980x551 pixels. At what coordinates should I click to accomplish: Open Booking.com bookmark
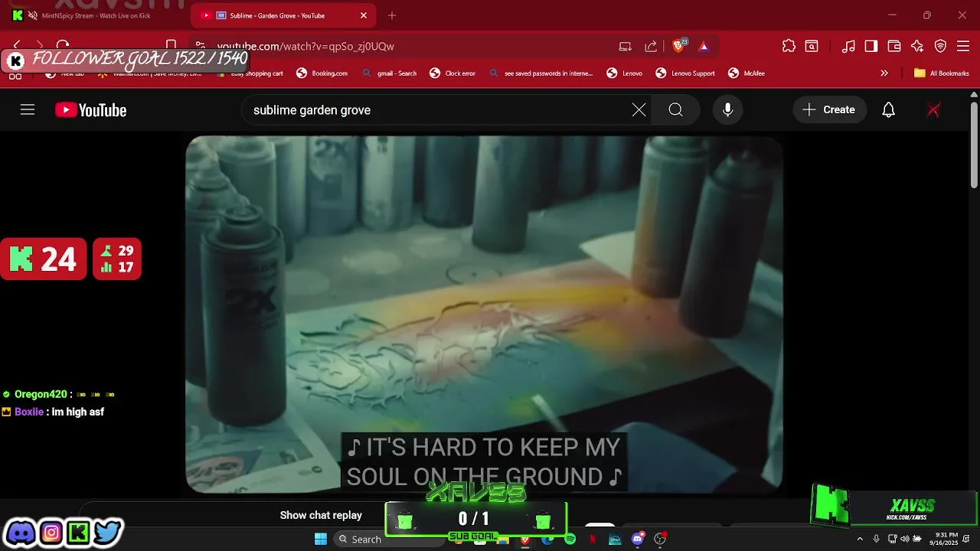click(x=322, y=73)
